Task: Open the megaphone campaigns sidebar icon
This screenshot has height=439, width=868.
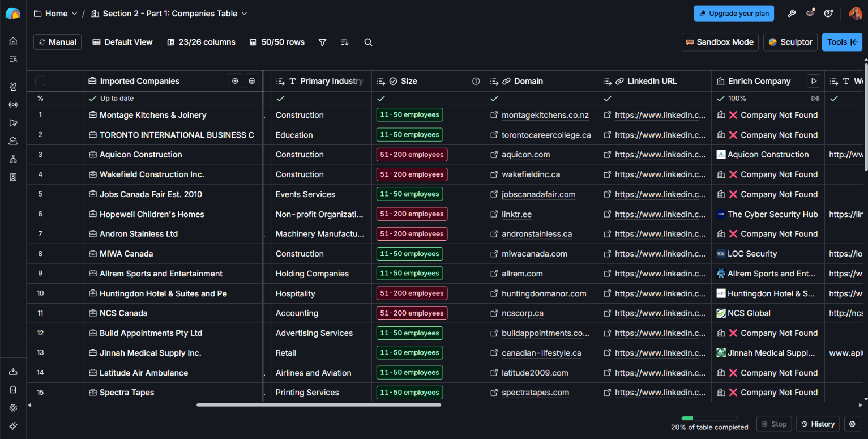Action: click(x=13, y=123)
